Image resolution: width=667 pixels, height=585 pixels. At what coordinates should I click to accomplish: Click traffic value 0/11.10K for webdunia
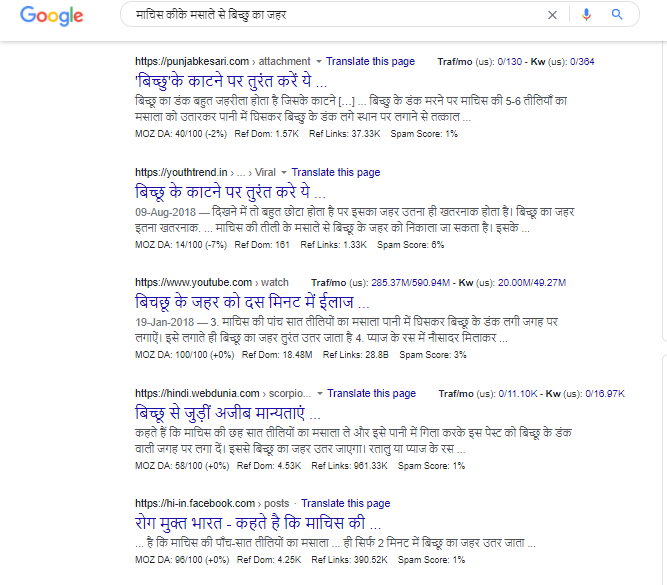(x=518, y=394)
